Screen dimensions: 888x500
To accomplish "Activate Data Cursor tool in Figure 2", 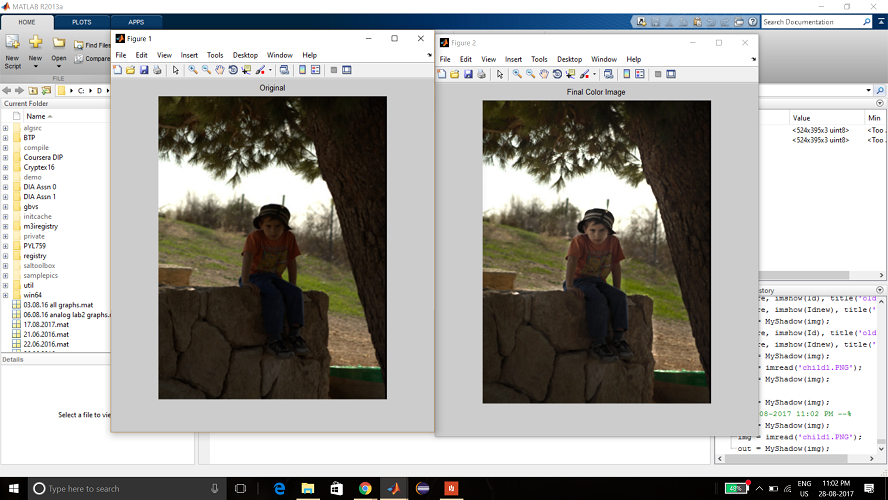I will coord(570,74).
